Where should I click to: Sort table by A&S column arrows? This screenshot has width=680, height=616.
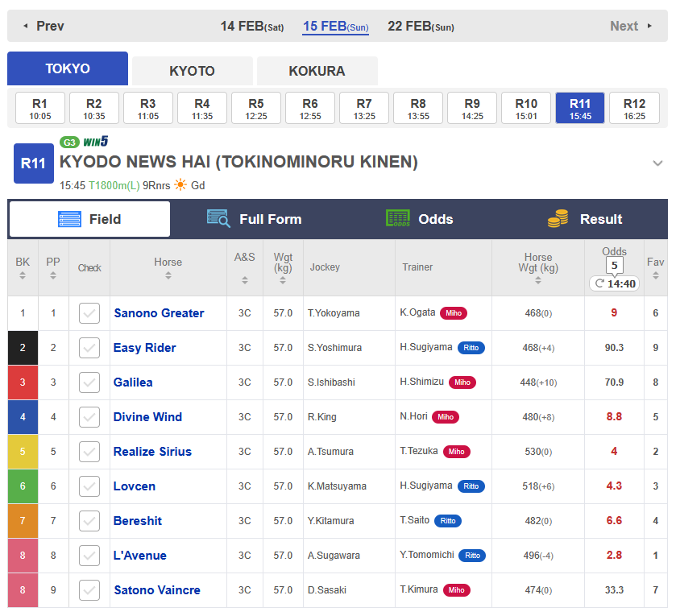point(245,280)
